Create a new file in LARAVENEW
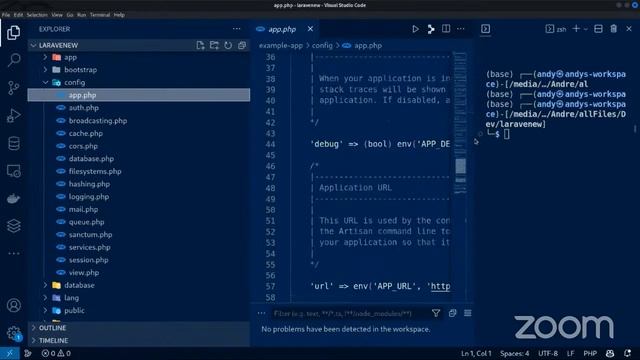The height and width of the screenshot is (360, 640). coord(200,45)
